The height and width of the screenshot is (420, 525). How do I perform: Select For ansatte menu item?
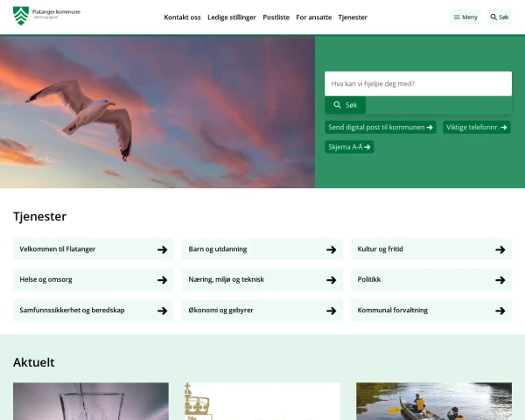(x=313, y=17)
